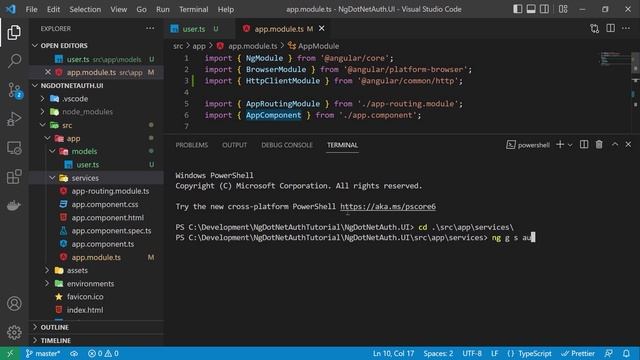This screenshot has height=360, width=640.
Task: Expand the node_modules folder
Action: [x=42, y=111]
